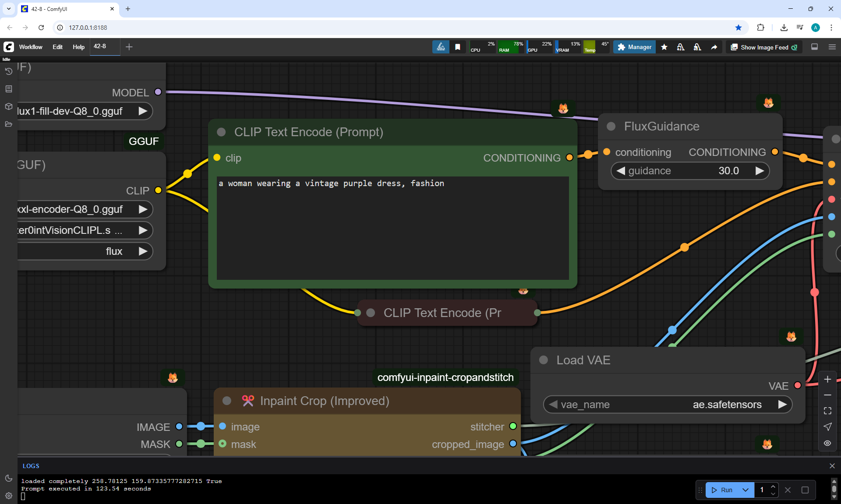Open the node library sidebar icon
Viewport: 841px width, 504px height.
coord(8,89)
